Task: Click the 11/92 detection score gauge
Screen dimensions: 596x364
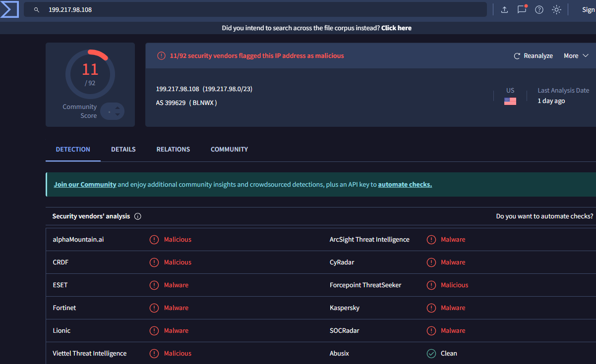Action: 90,74
